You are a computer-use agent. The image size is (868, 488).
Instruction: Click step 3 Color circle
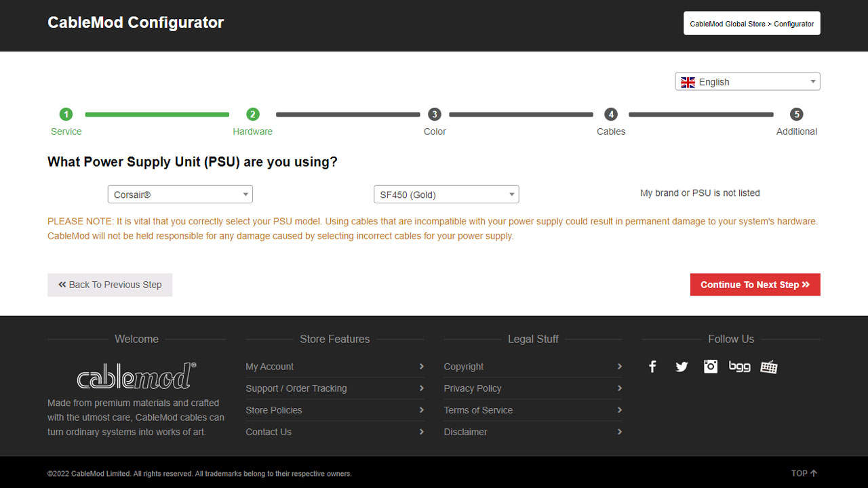coord(435,115)
